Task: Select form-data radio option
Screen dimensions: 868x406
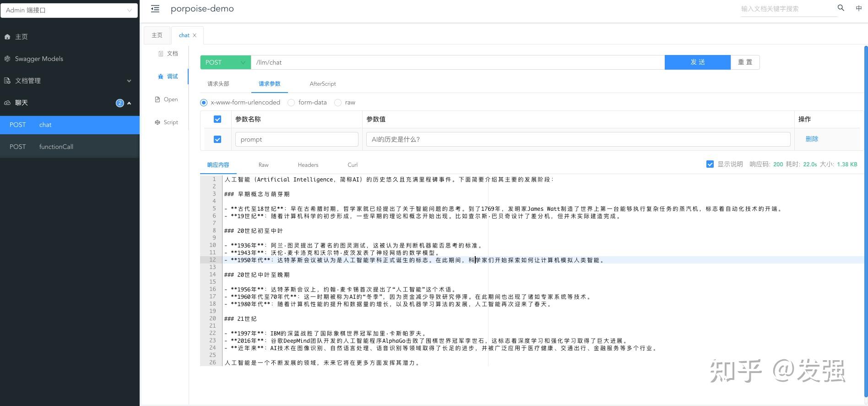Action: point(291,103)
